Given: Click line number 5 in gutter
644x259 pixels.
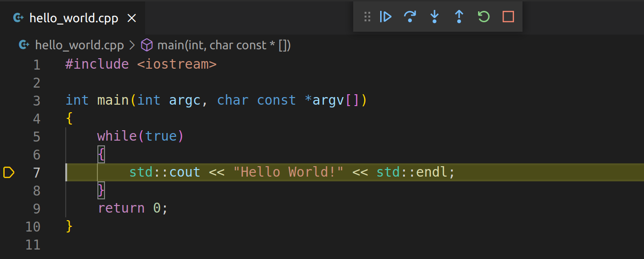Looking at the screenshot, I should (x=36, y=136).
